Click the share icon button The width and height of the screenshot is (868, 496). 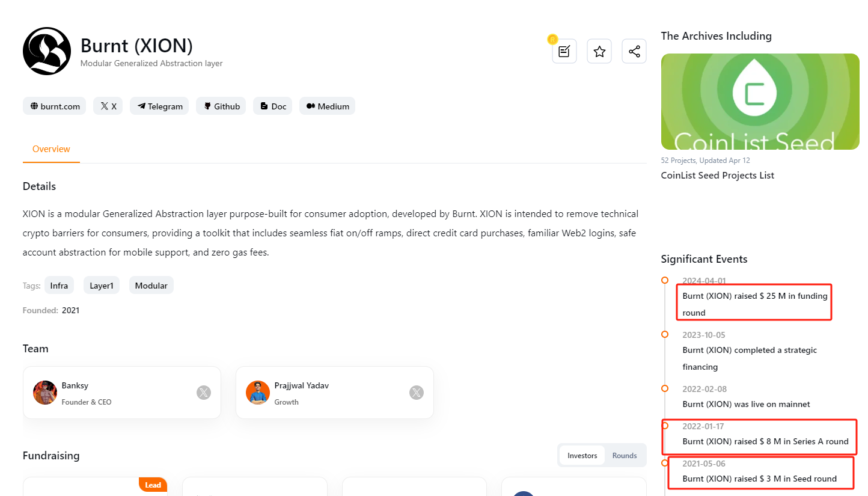(634, 52)
